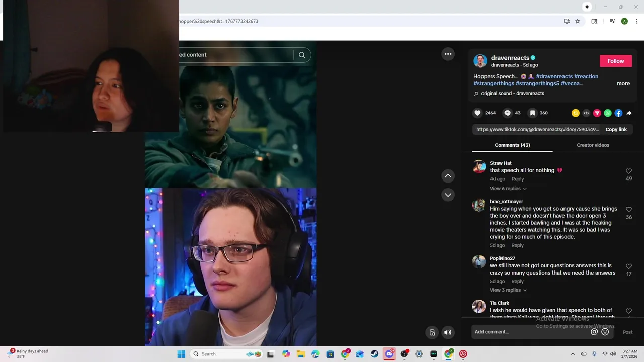Bookmark video with favorites icon

[x=532, y=113]
